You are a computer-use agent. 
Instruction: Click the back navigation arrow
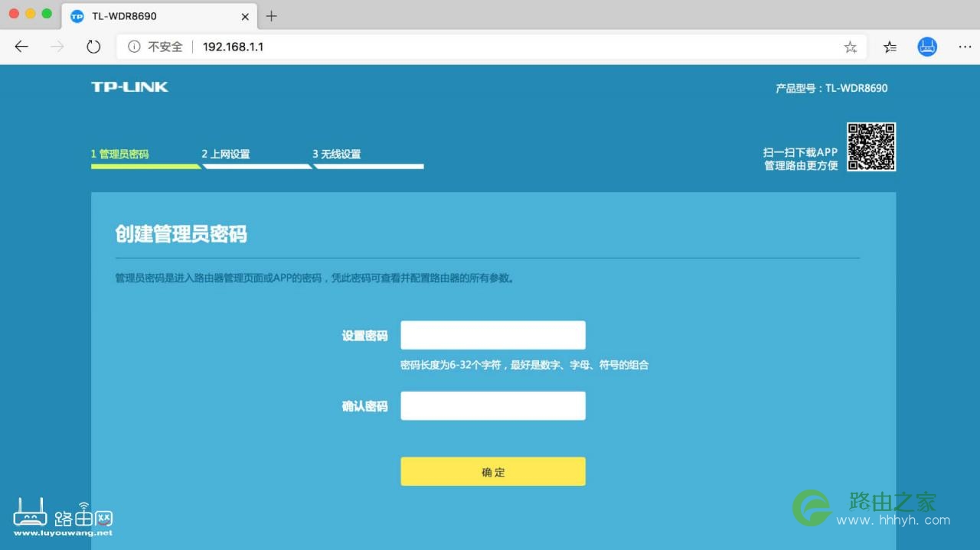coord(21,46)
